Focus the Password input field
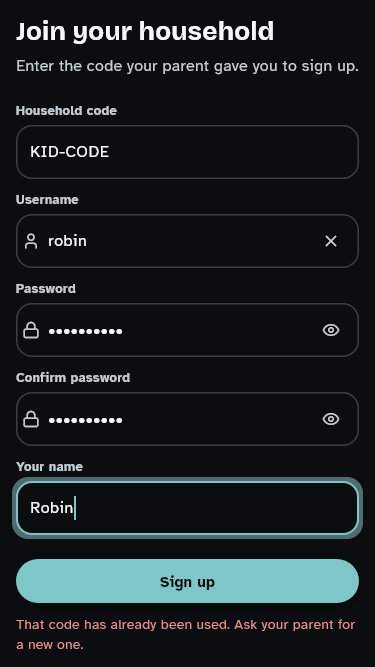 [x=188, y=330]
